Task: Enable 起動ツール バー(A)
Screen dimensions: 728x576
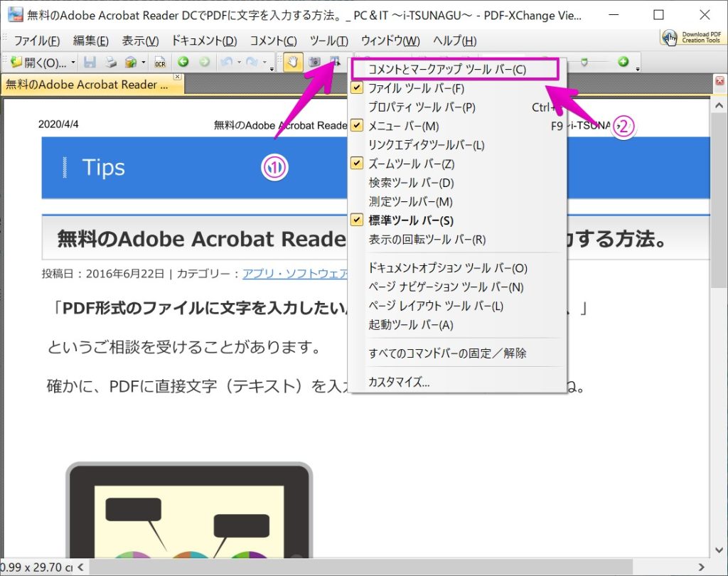Action: [457, 325]
